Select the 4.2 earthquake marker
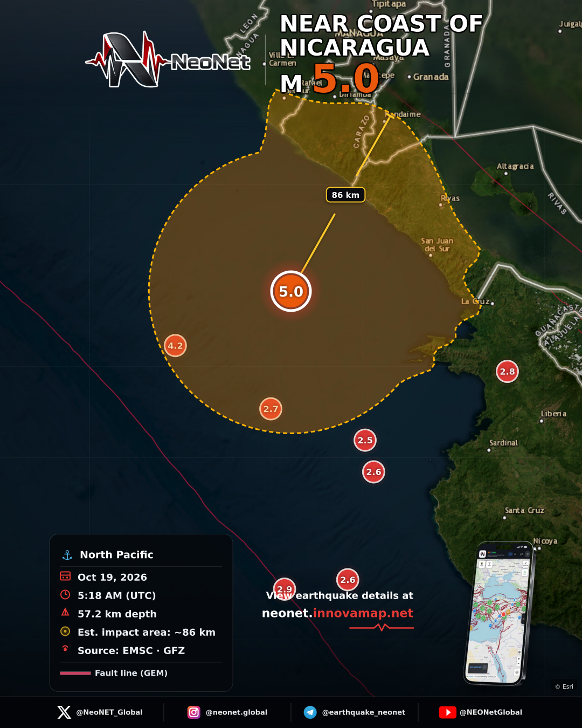582x728 pixels. 175,346
